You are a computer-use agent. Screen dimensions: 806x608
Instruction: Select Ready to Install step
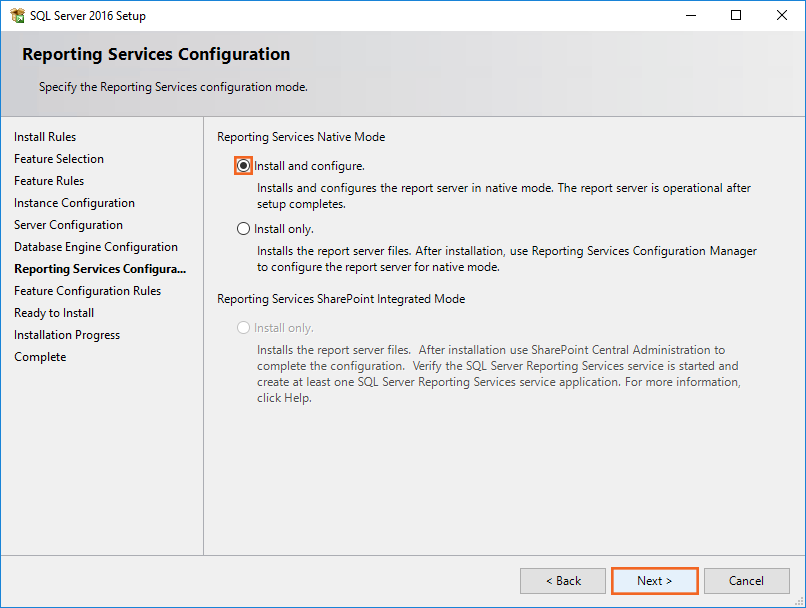coord(54,313)
